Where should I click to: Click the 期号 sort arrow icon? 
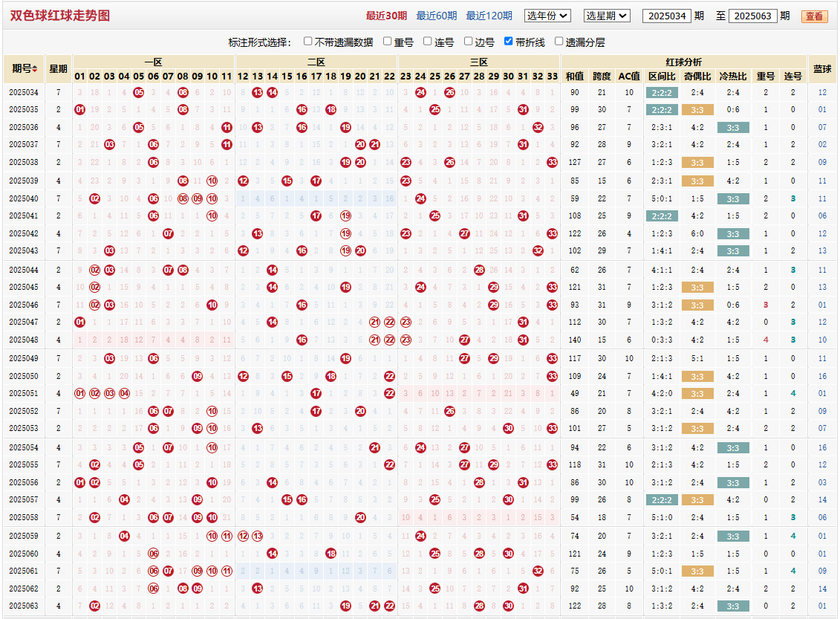[35, 68]
